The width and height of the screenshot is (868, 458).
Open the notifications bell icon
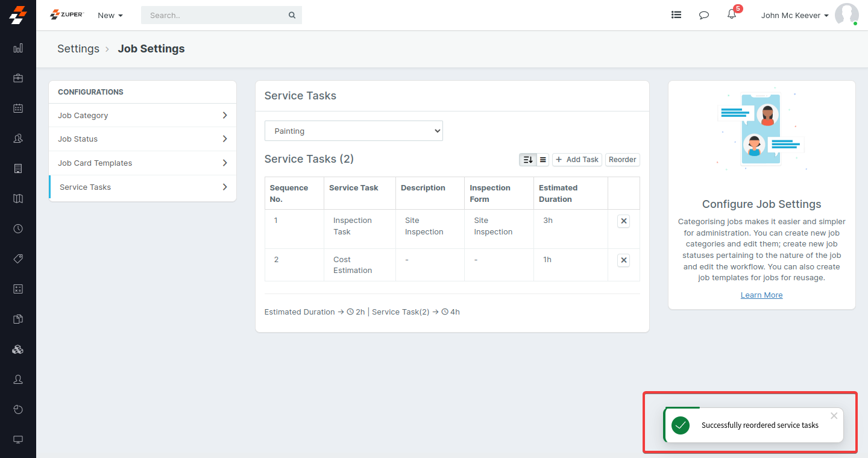click(732, 15)
